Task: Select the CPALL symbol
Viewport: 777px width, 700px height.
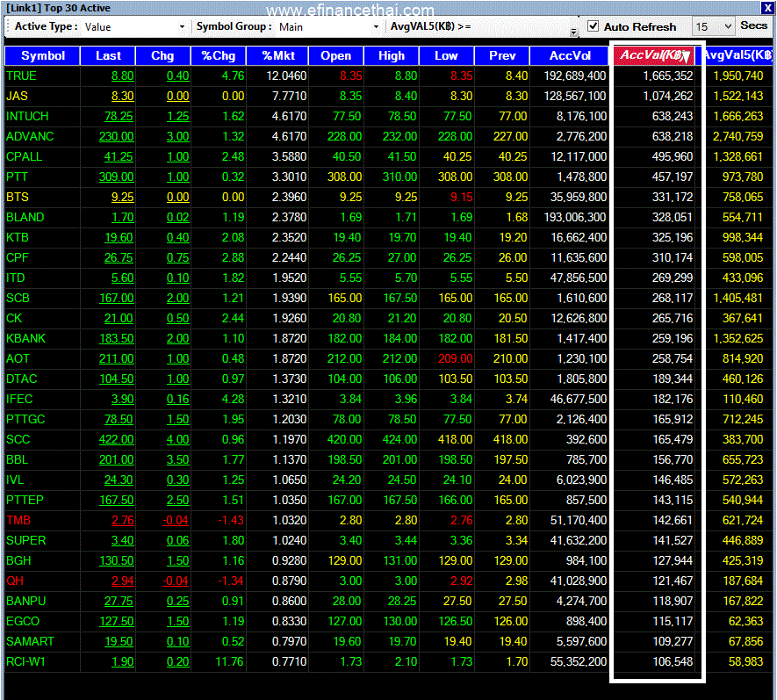Action: click(25, 156)
